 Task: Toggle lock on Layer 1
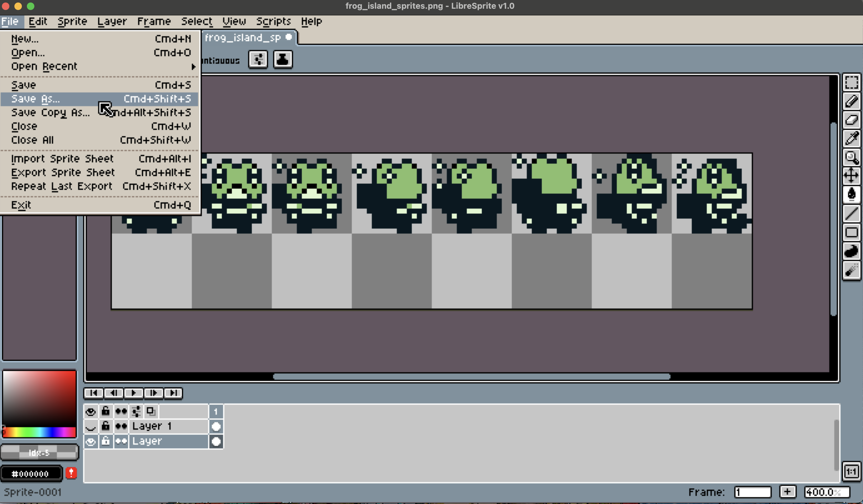click(106, 426)
